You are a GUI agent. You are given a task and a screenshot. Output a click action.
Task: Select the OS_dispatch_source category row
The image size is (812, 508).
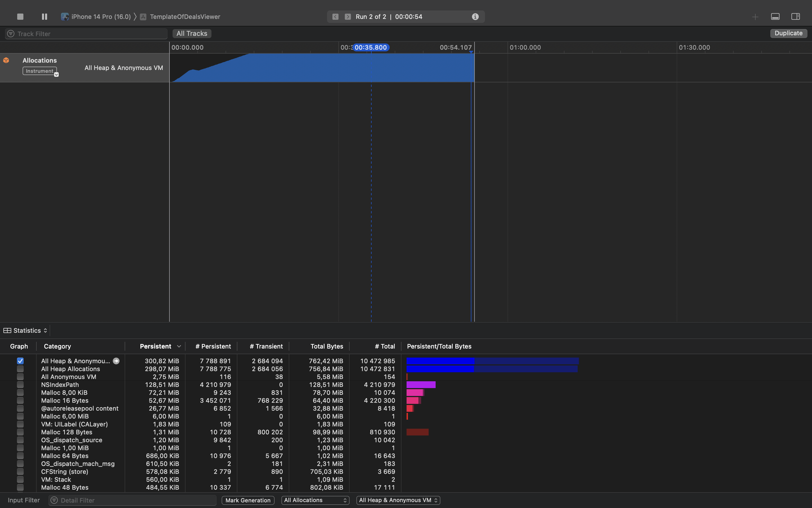(x=406, y=440)
